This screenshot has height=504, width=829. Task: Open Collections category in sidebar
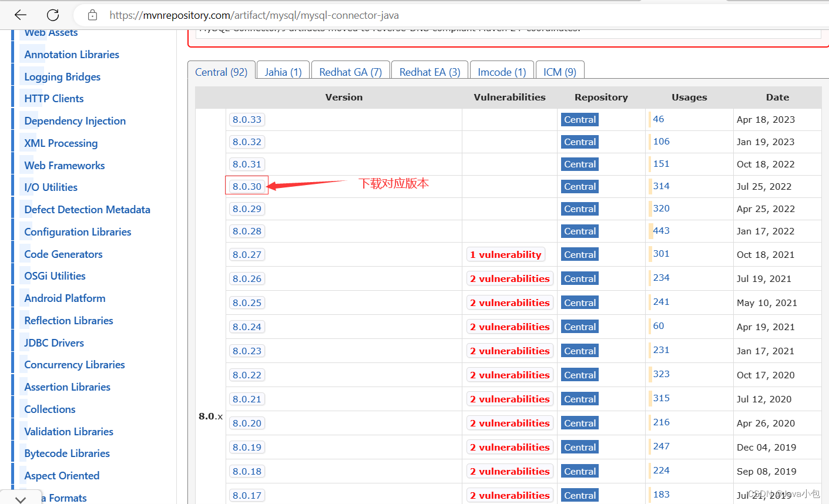pyautogui.click(x=50, y=409)
